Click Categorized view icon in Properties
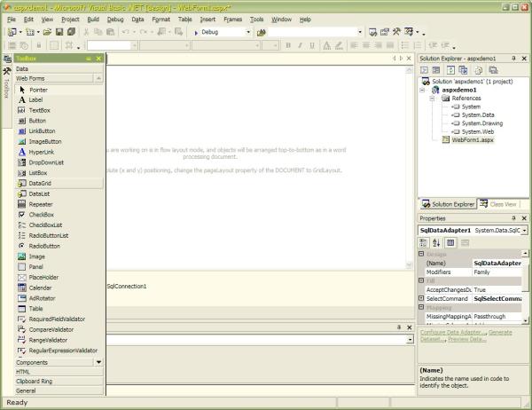 423,243
